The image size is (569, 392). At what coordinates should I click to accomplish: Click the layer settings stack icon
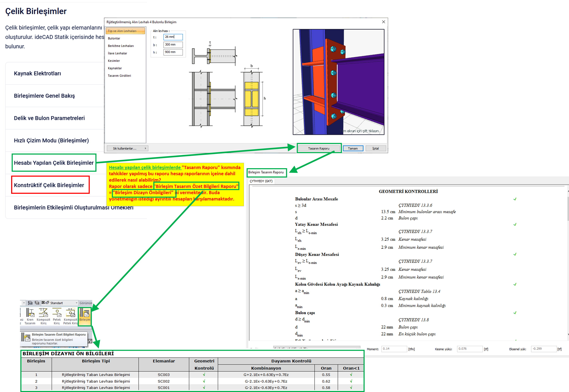pyautogui.click(x=30, y=303)
